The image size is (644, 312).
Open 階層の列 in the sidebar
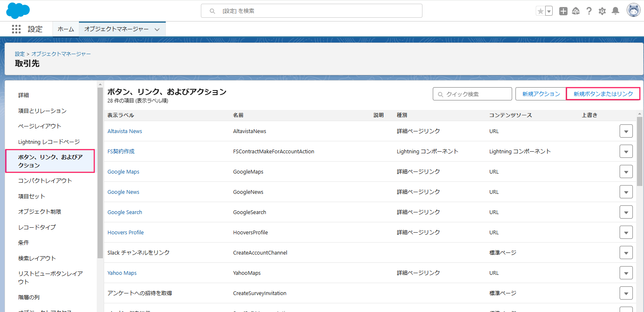pos(29,297)
